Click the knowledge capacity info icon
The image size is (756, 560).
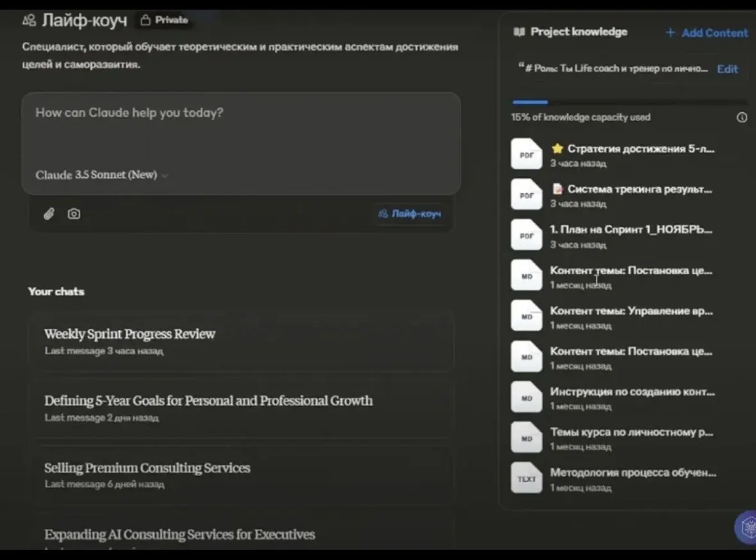pyautogui.click(x=741, y=117)
